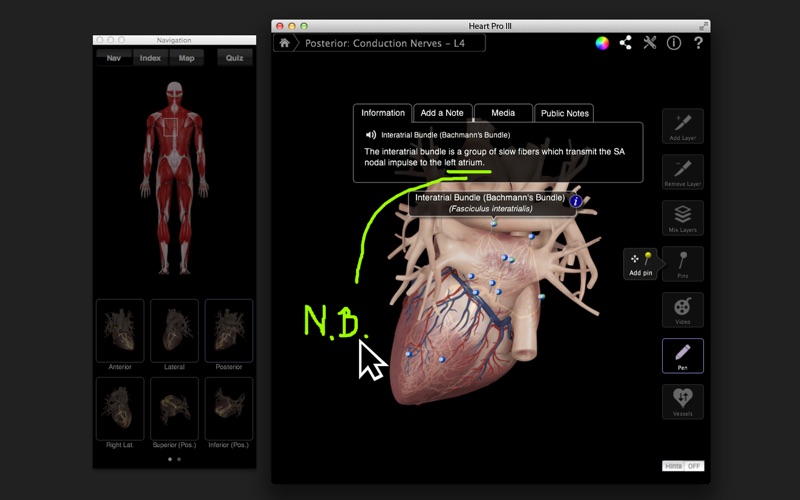
Task: Open the Mix Layers tool
Action: pyautogui.click(x=683, y=218)
